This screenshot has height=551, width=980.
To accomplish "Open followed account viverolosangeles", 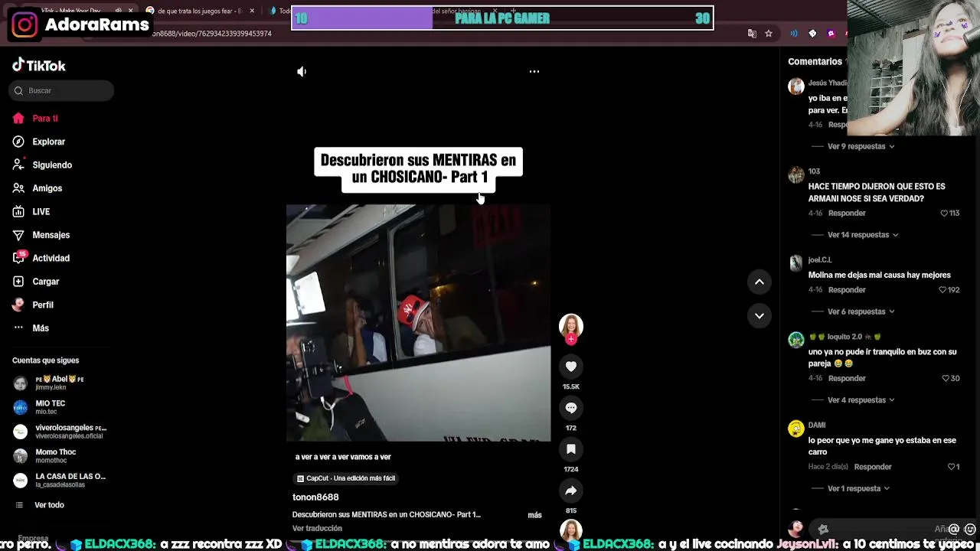I will click(x=60, y=432).
